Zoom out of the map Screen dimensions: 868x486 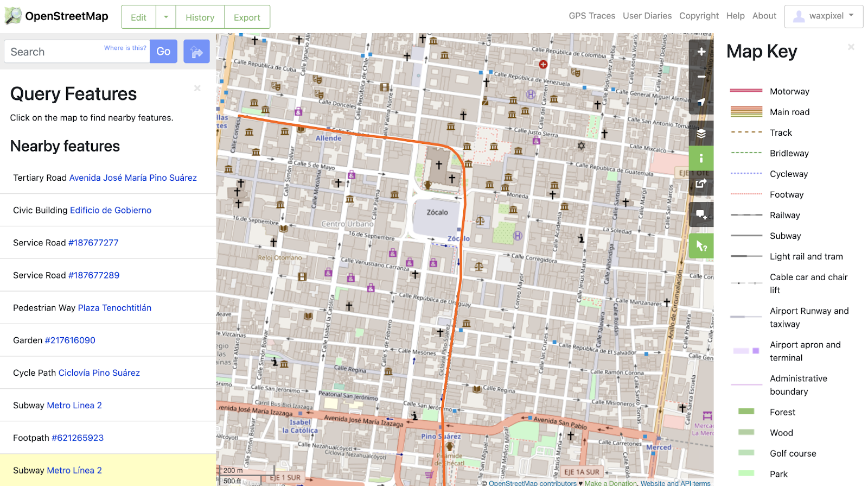pyautogui.click(x=701, y=77)
